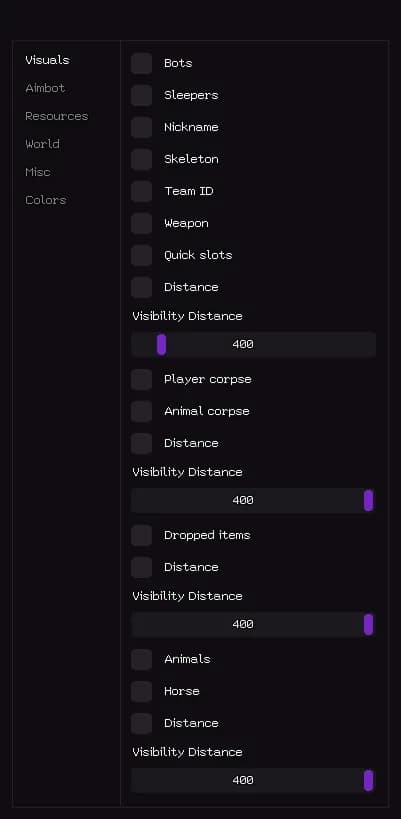Click the Visibility Distance slider below Quick slots Distance
The height and width of the screenshot is (819, 401).
point(253,345)
